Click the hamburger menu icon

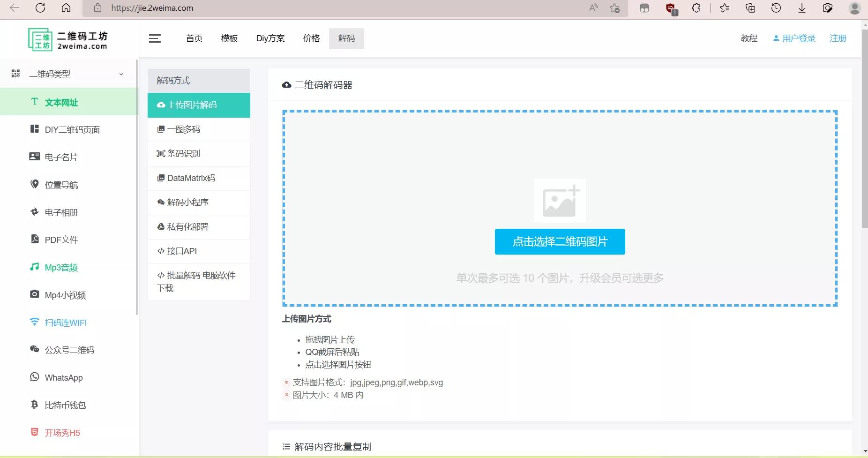point(155,38)
